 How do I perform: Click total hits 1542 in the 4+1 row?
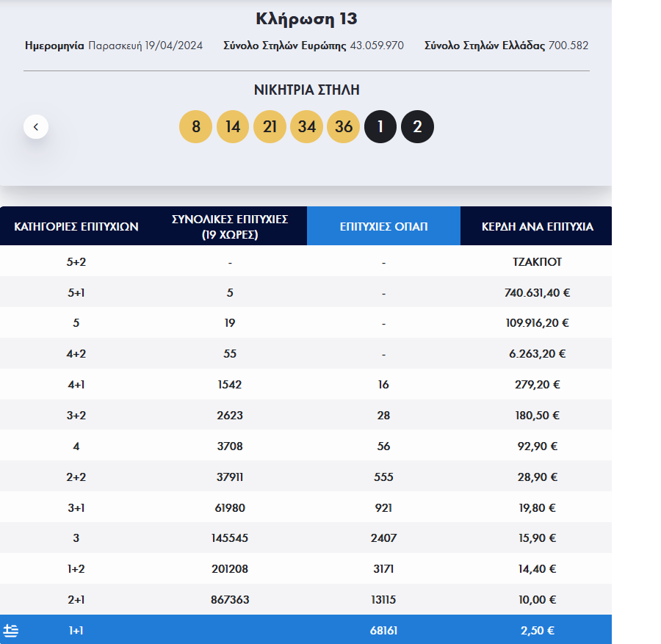pyautogui.click(x=230, y=384)
